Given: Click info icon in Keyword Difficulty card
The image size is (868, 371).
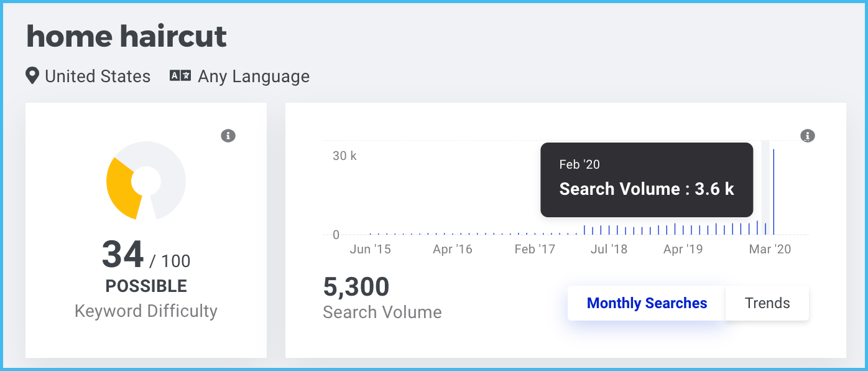Looking at the screenshot, I should pyautogui.click(x=228, y=135).
